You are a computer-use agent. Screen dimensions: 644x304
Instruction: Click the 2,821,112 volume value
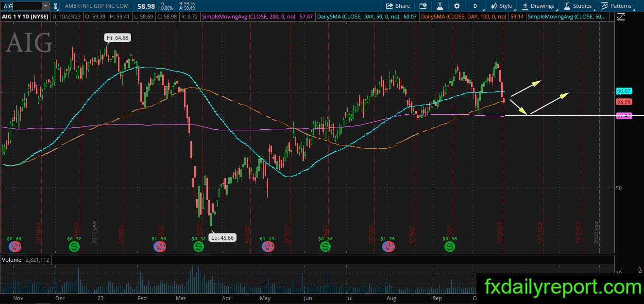point(37,260)
